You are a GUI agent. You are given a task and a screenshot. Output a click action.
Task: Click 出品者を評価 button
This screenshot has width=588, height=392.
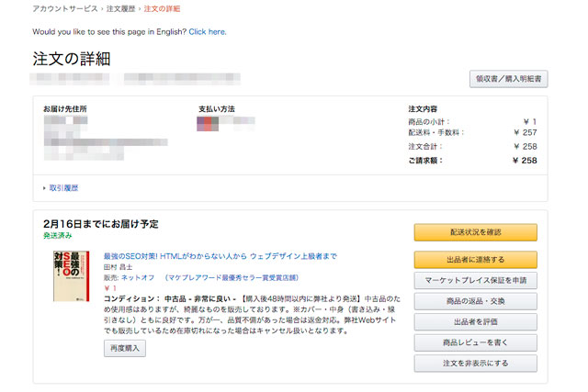click(476, 322)
